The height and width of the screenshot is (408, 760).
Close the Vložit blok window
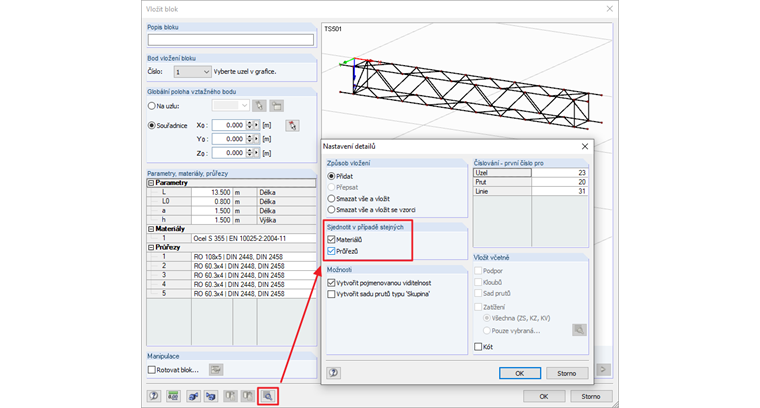(610, 9)
